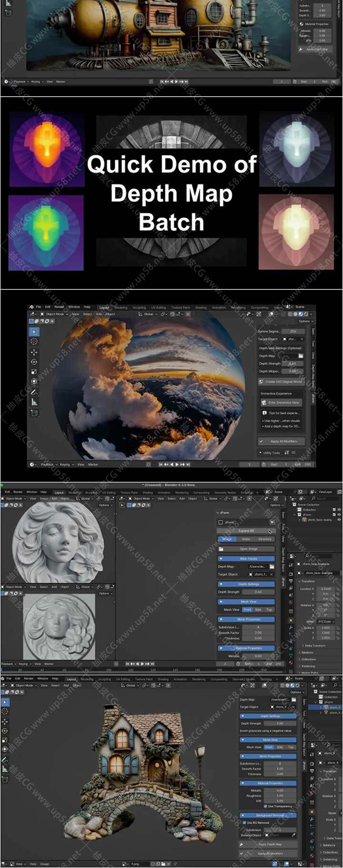The height and width of the screenshot is (868, 343).
Task: Play the timeline in clouds sphere window
Action: [x=177, y=464]
